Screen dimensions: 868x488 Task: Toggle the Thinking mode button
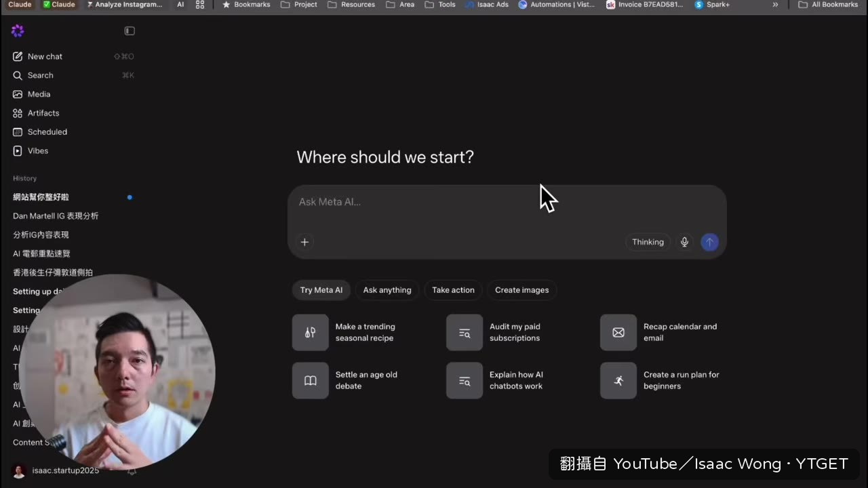coord(648,242)
